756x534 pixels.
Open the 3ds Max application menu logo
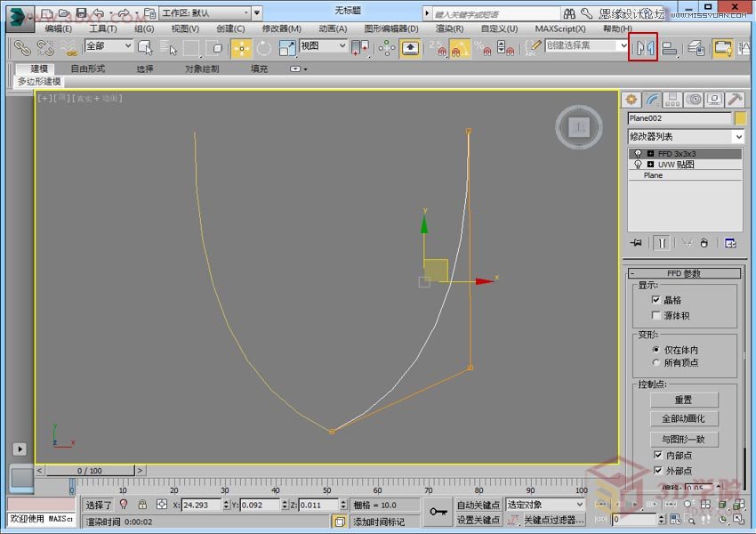20,19
